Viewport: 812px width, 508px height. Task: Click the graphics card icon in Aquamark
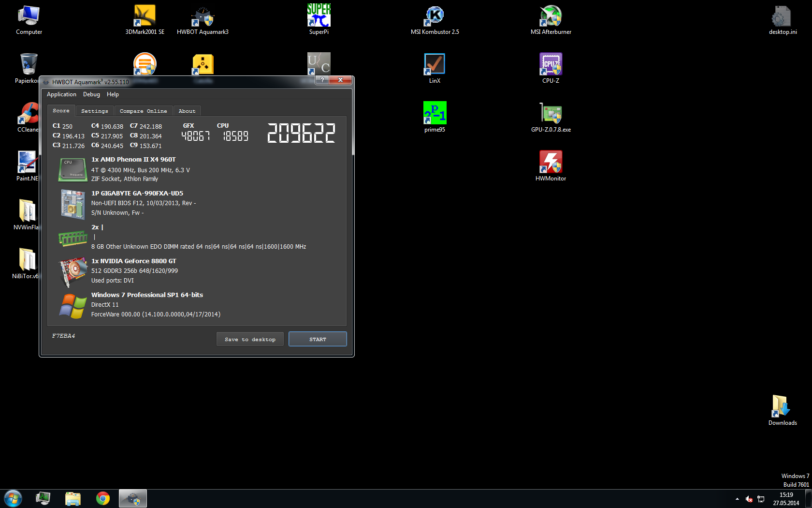[72, 272]
